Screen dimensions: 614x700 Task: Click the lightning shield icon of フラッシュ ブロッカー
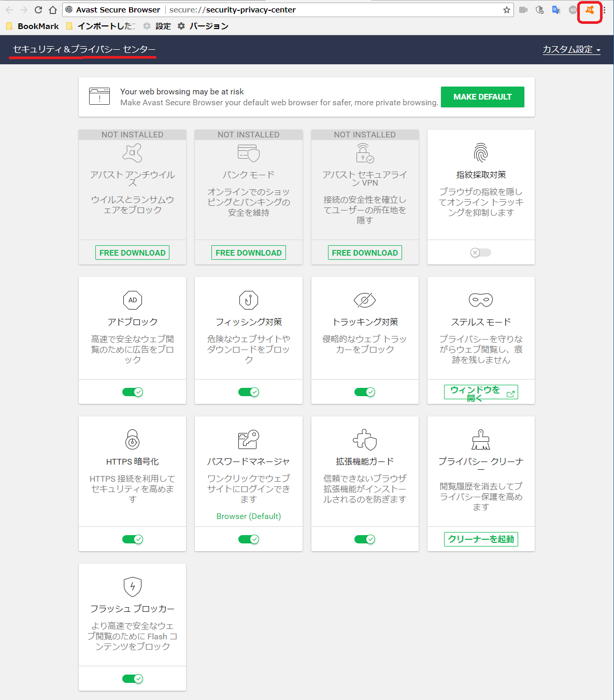pyautogui.click(x=133, y=586)
